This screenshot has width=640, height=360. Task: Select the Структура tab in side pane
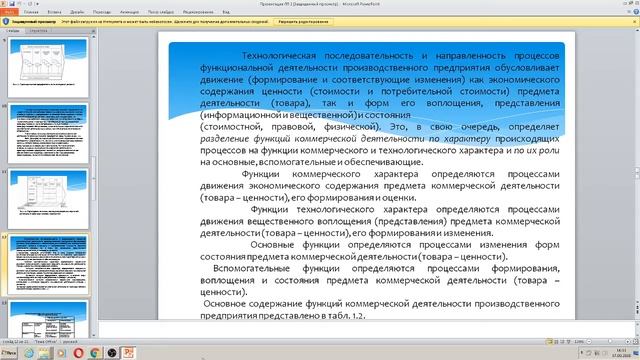pyautogui.click(x=38, y=31)
